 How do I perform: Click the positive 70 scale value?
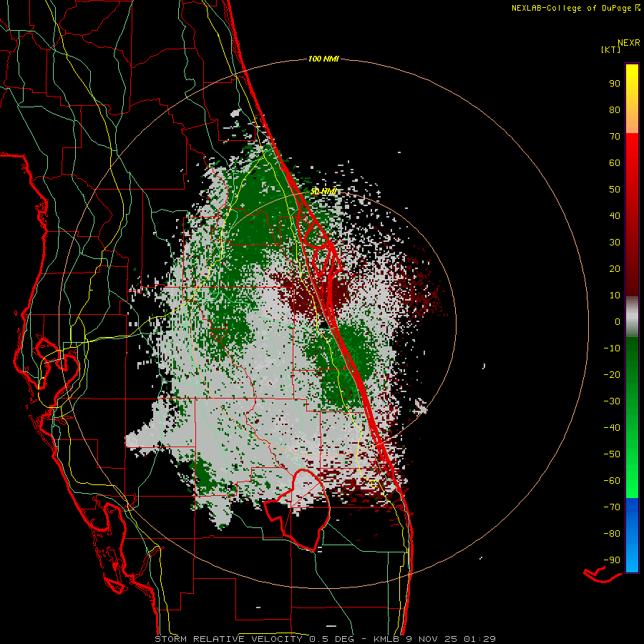(615, 137)
